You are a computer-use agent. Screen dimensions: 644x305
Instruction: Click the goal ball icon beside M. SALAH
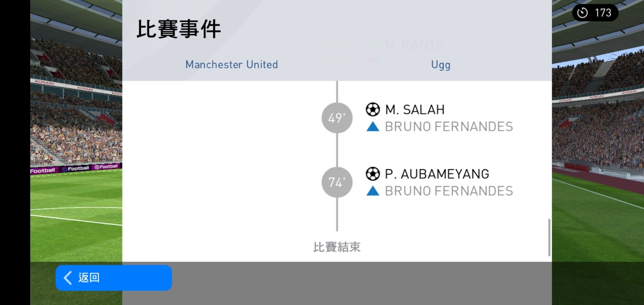click(373, 110)
